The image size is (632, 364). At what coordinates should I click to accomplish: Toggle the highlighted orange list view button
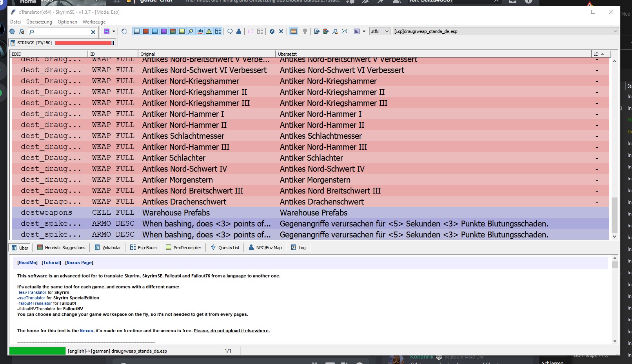click(x=293, y=31)
